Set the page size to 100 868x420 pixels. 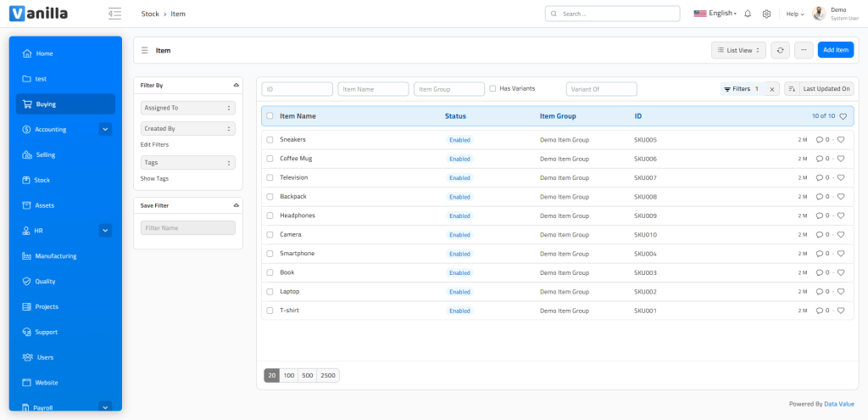click(x=289, y=375)
